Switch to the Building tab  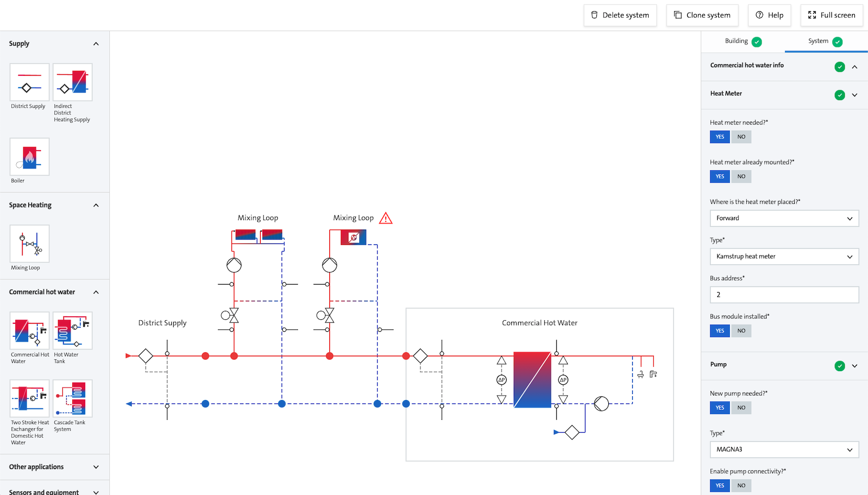[742, 42]
